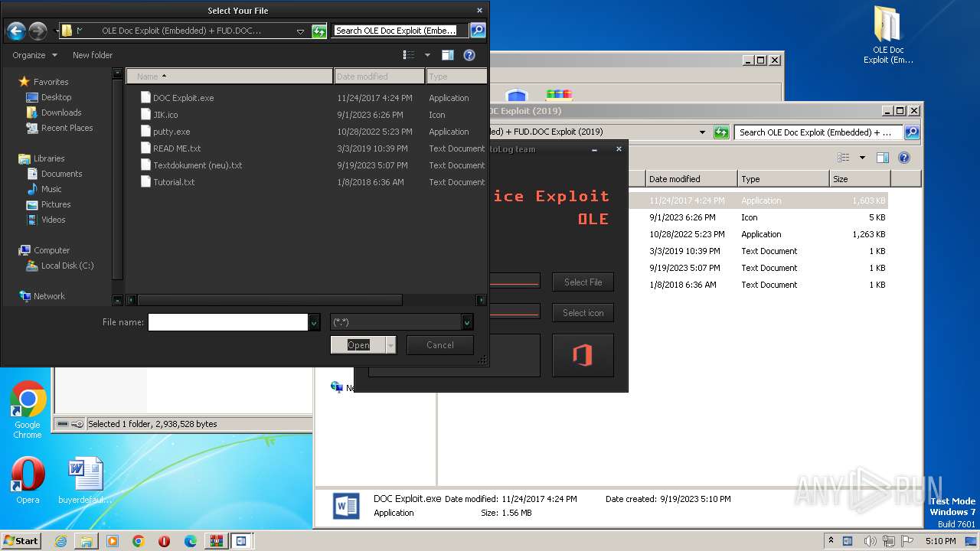This screenshot has width=980, height=551.
Task: Open Documents library in navigation pane
Action: pyautogui.click(x=54, y=174)
